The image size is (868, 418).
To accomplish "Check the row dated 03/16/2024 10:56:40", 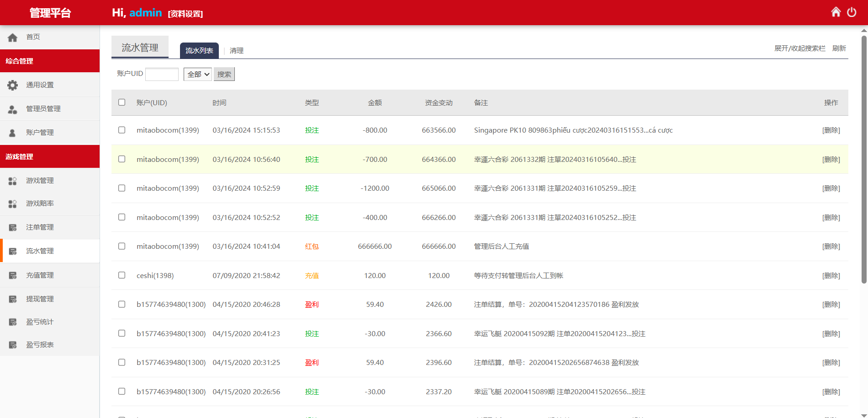I will (122, 159).
